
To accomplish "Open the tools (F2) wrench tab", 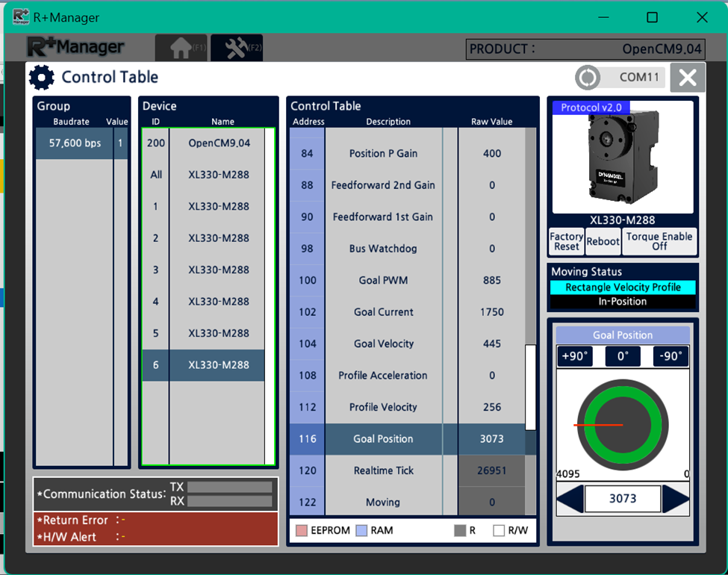I will click(x=237, y=47).
